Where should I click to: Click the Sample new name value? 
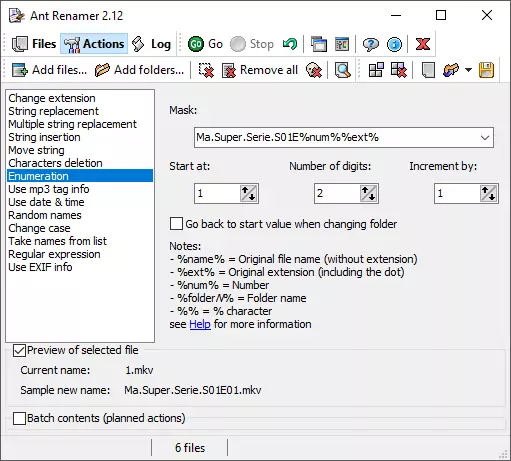tap(193, 390)
